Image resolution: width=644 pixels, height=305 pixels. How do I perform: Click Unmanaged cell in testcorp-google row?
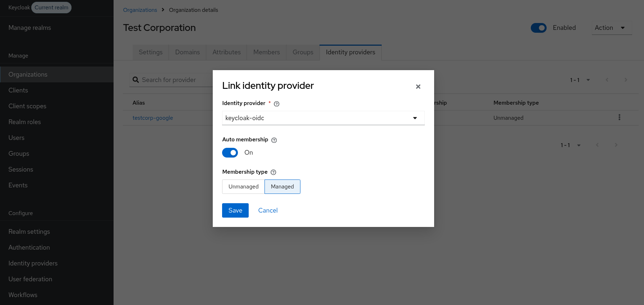pos(508,118)
